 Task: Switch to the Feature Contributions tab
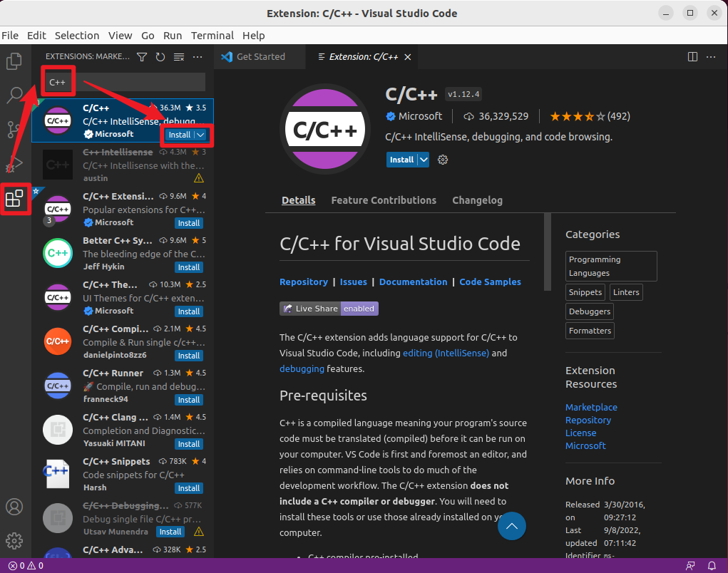point(384,200)
